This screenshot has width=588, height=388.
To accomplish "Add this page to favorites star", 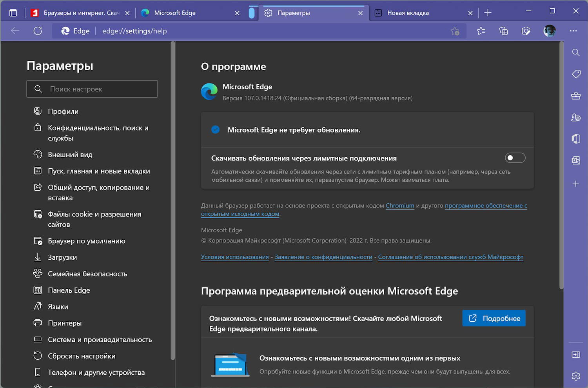I will 455,31.
